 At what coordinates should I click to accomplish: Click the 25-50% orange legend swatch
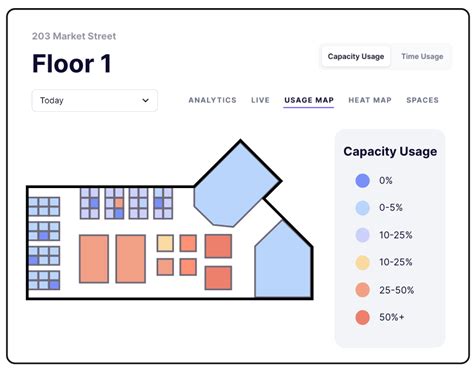point(363,290)
